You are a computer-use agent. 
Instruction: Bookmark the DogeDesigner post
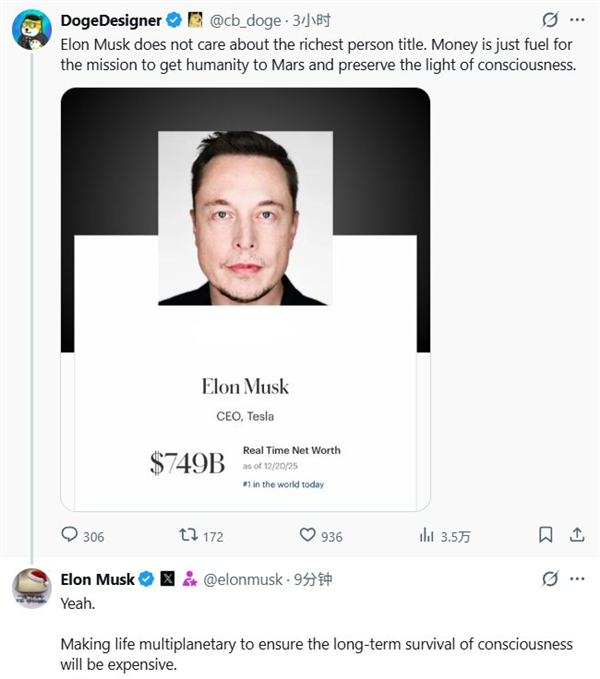(x=545, y=535)
